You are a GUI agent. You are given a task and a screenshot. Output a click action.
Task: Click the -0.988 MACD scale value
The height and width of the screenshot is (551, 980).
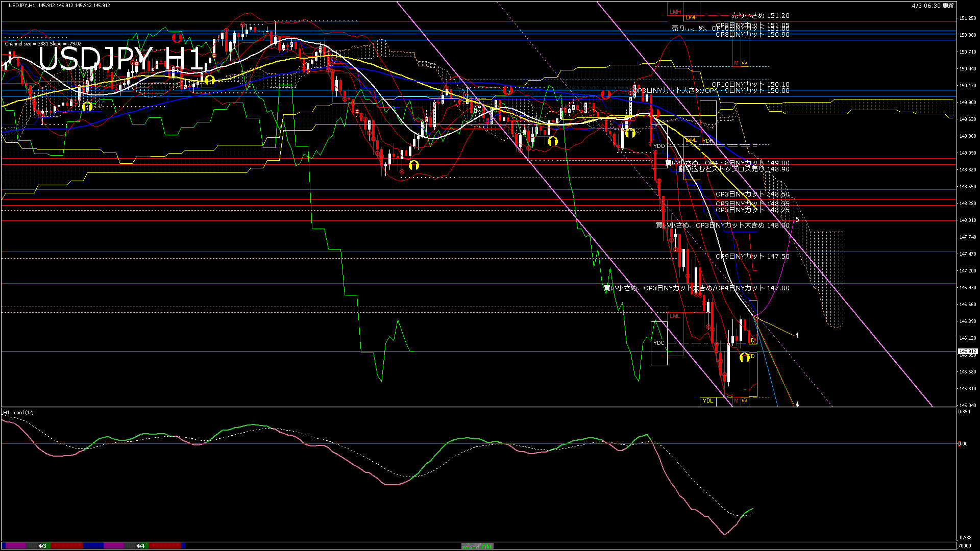tap(966, 538)
